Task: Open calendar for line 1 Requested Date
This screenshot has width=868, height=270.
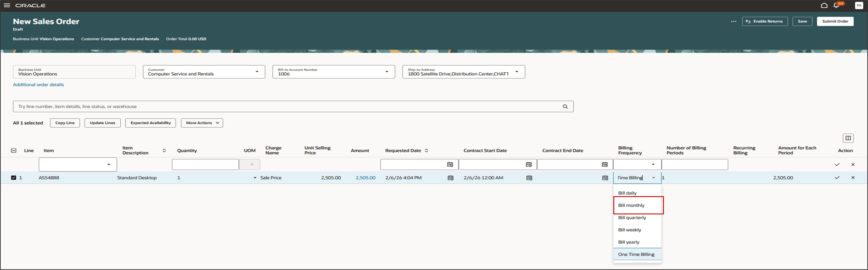Action: pyautogui.click(x=450, y=178)
